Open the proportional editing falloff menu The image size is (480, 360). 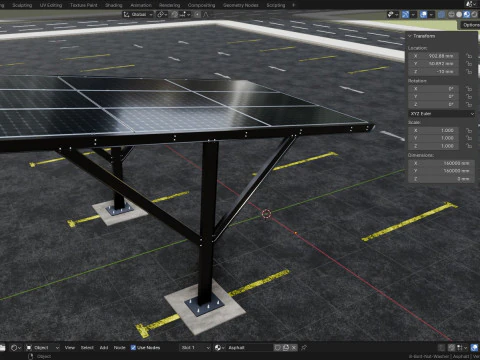206,14
